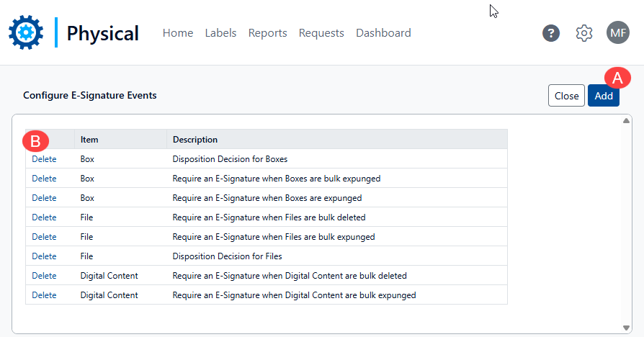Click the blue gear application logo
This screenshot has width=644, height=337.
(x=26, y=32)
